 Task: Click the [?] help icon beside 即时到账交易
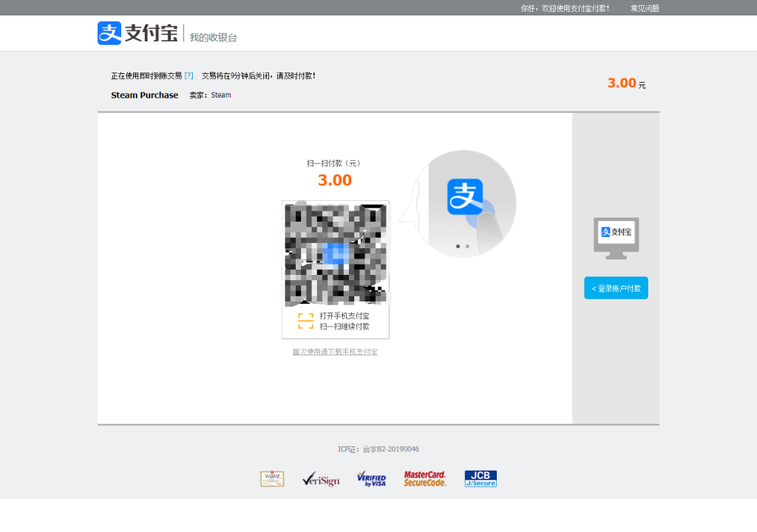pos(189,75)
